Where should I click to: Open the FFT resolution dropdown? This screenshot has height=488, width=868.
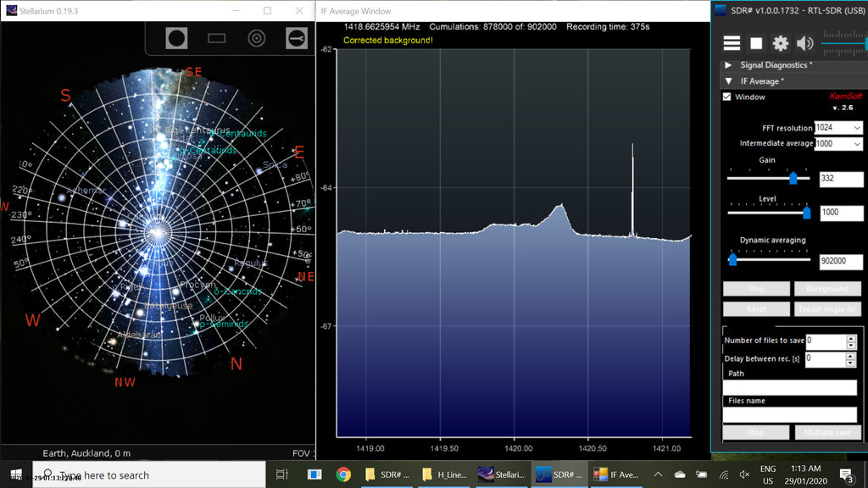(x=856, y=128)
